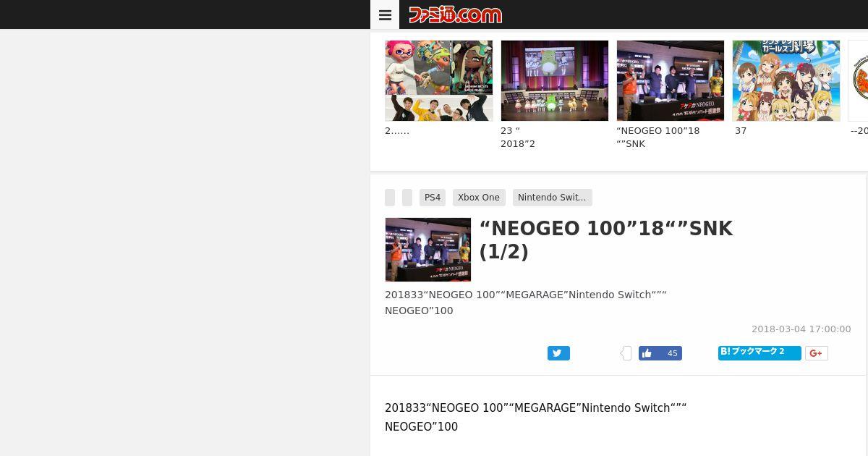Add a Hatena bookmark with B! button
The image size is (868, 456).
[759, 352]
